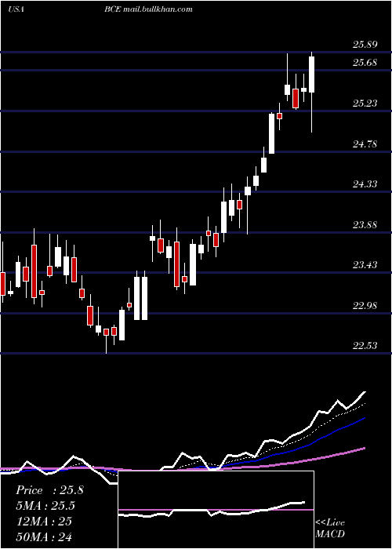This screenshot has height=549, width=392.
Task: Click the <<Live MACD label
Action: [330, 528]
